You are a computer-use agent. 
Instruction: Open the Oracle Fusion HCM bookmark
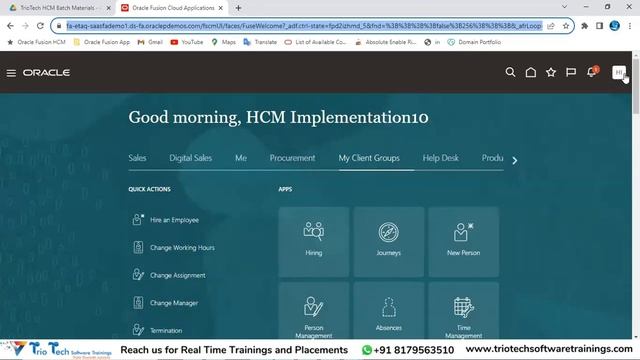[36, 42]
